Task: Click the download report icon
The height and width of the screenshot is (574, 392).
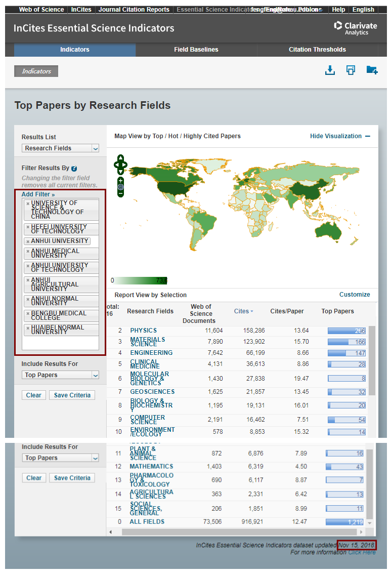Action: (330, 70)
